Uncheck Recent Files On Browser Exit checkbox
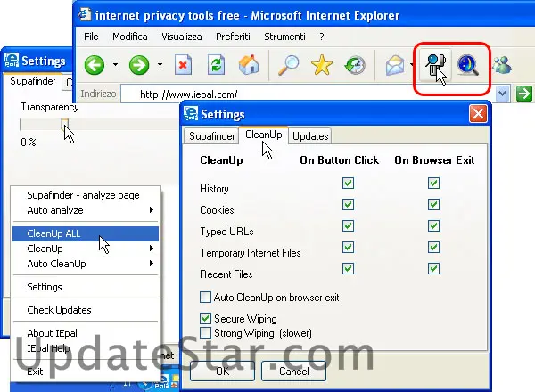Screen dimensions: 535x392 433,268
